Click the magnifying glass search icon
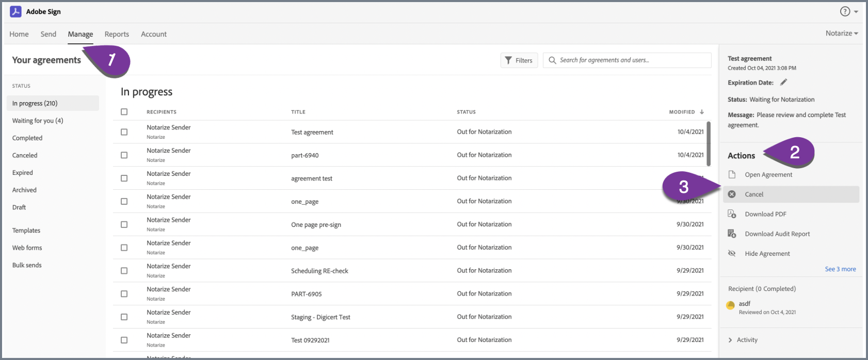 point(552,60)
